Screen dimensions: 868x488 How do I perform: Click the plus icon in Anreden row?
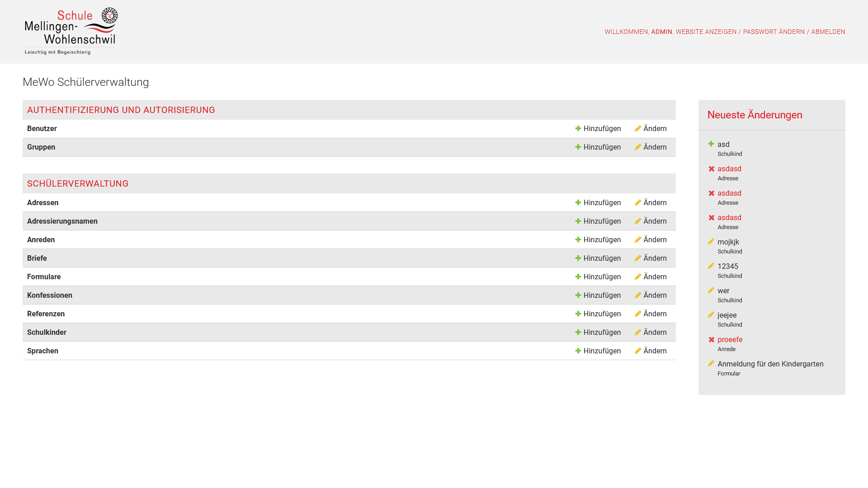pos(578,240)
